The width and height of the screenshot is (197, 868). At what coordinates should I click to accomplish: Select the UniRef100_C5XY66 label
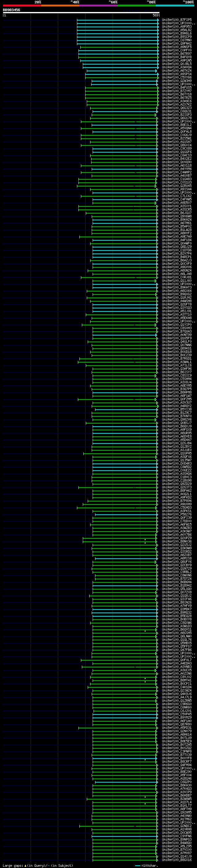(177, 78)
